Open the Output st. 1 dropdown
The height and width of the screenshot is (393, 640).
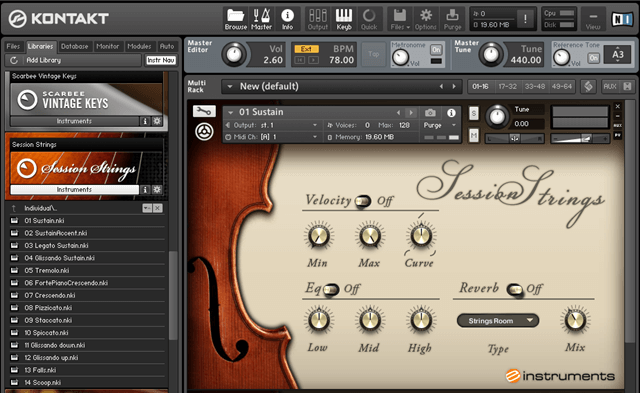pos(315,125)
